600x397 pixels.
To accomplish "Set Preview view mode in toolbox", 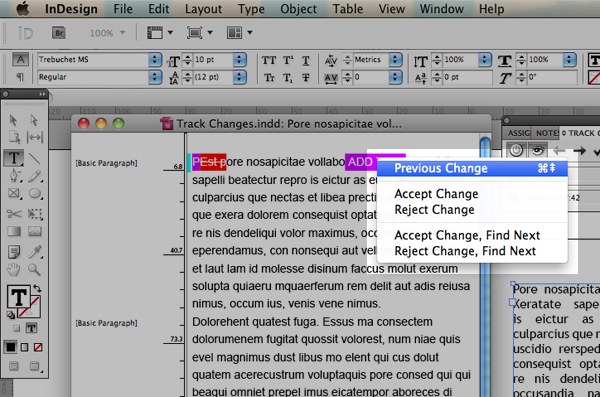I will 34,366.
